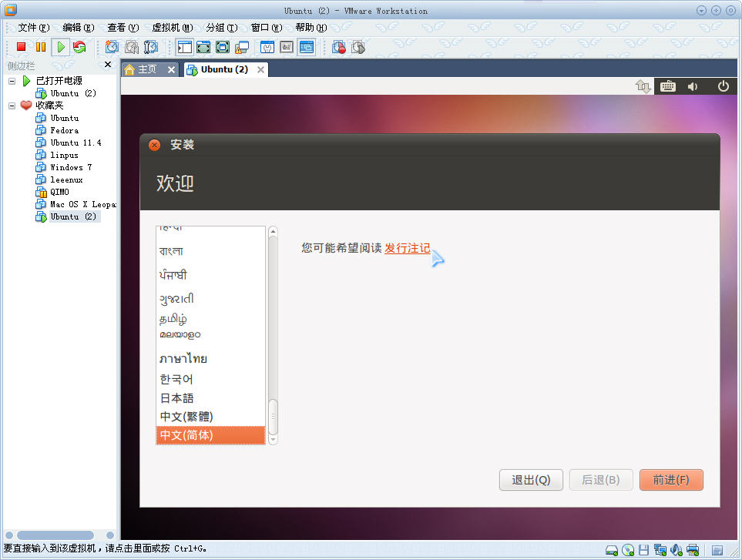Open the summary view wrench window icon
The image size is (742, 560).
click(x=267, y=47)
